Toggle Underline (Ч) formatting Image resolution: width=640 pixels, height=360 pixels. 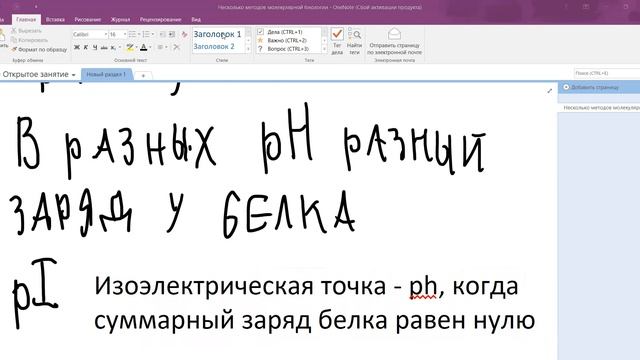pos(95,47)
